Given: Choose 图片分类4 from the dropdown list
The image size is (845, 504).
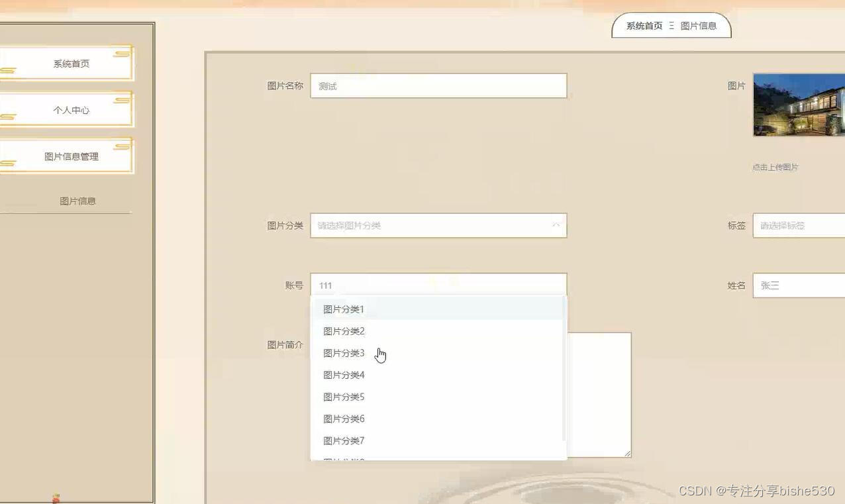Looking at the screenshot, I should pyautogui.click(x=437, y=375).
